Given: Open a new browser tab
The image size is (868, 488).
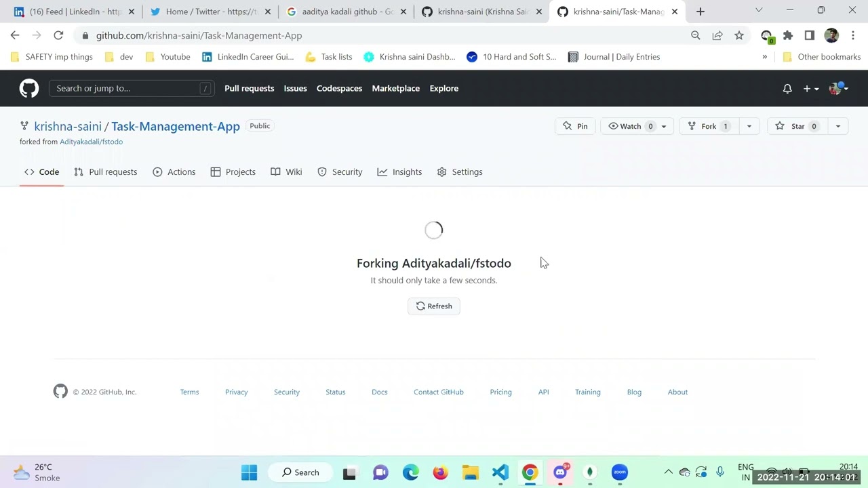Looking at the screenshot, I should (701, 12).
